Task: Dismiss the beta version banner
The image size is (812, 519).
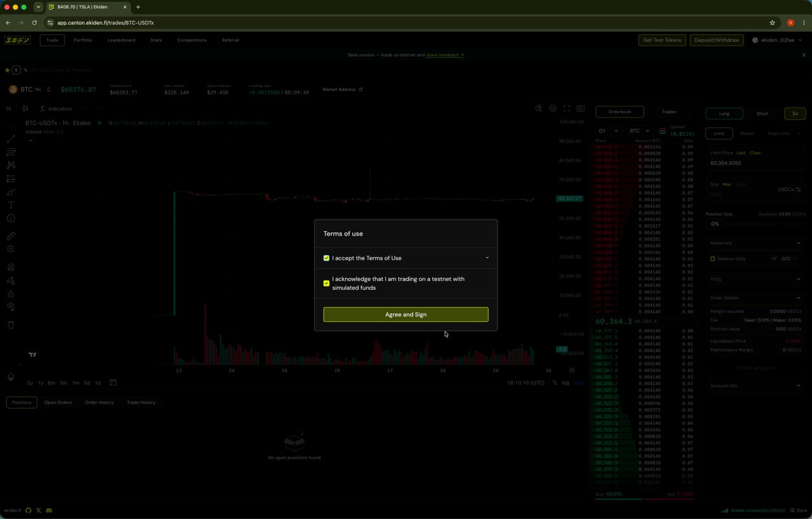Action: click(x=804, y=55)
